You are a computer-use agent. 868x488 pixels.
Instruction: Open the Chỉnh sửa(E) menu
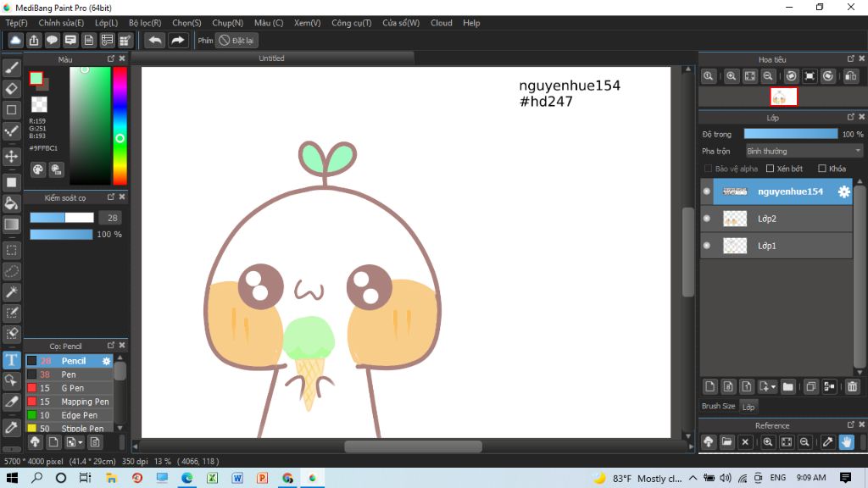[x=61, y=23]
